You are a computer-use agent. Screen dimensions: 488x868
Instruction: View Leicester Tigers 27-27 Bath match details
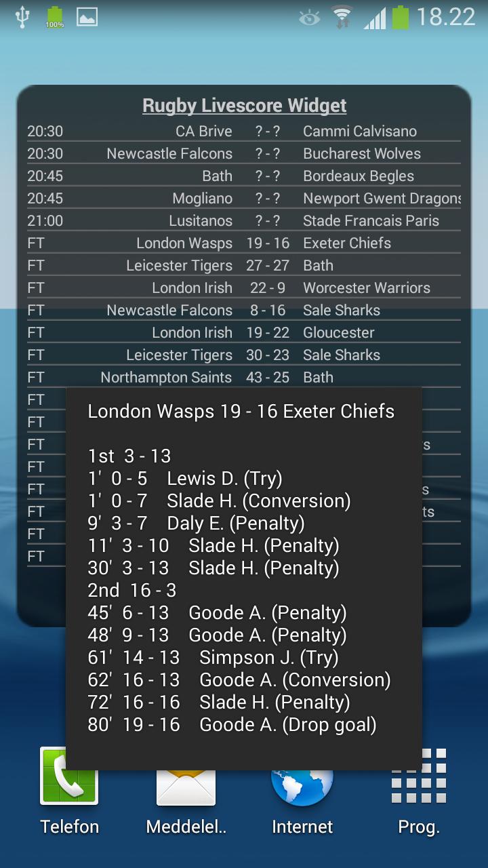(x=244, y=265)
